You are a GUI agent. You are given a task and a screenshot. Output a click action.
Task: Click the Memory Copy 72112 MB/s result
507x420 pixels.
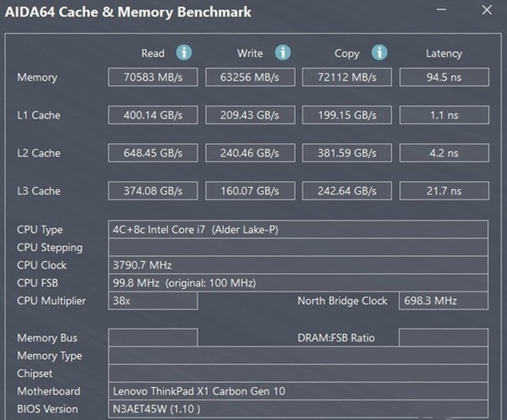[346, 78]
